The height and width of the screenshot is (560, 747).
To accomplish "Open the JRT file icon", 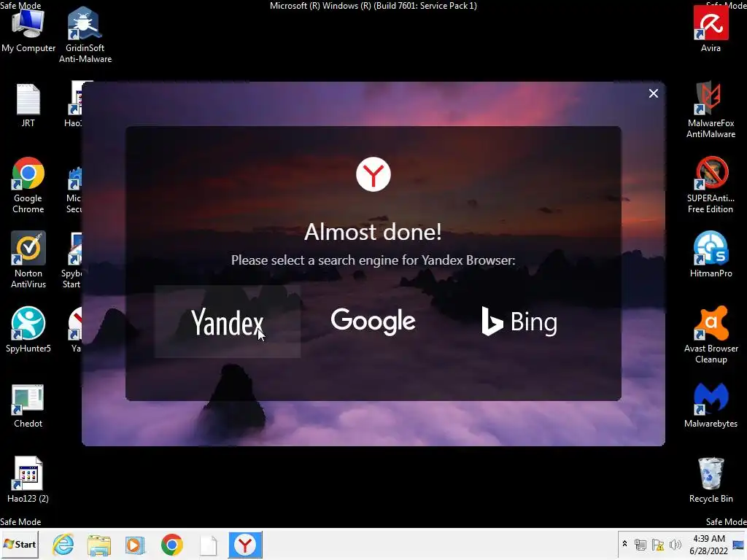I will [28, 105].
